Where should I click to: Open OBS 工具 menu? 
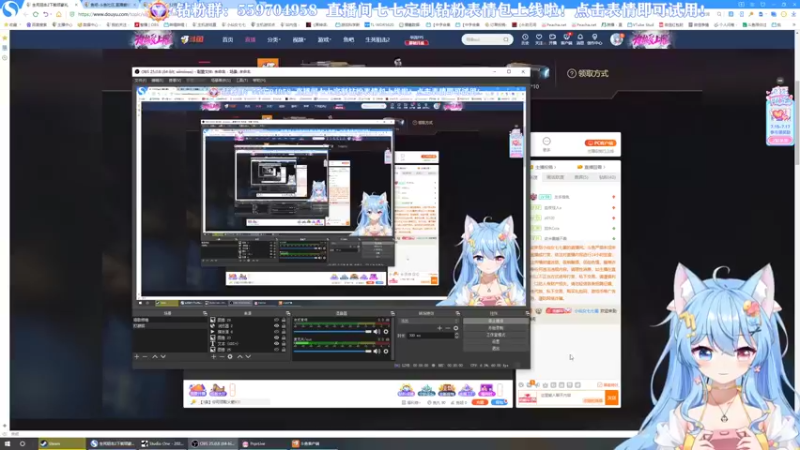click(242, 81)
